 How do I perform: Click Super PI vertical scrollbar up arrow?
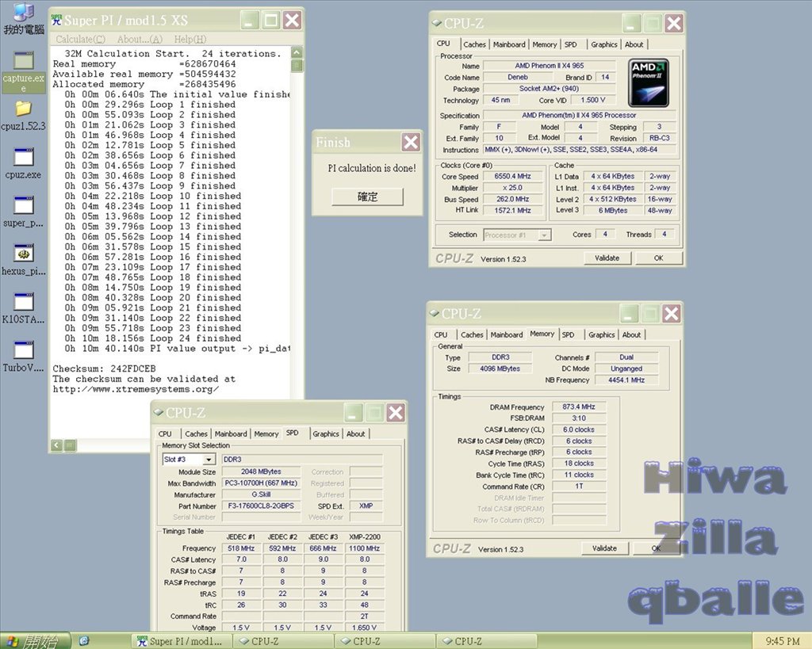click(x=297, y=52)
